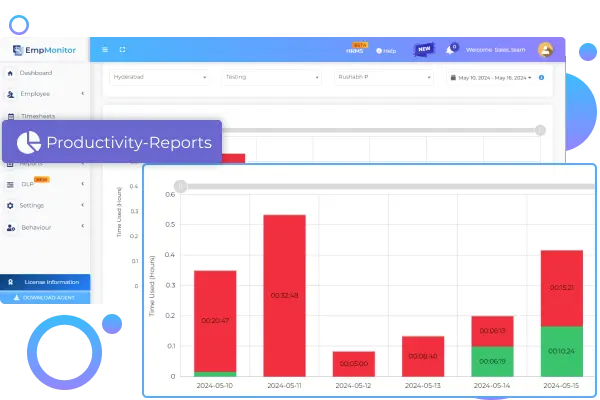Click the EmpMonitor logo
600x400 pixels.
(x=45, y=50)
